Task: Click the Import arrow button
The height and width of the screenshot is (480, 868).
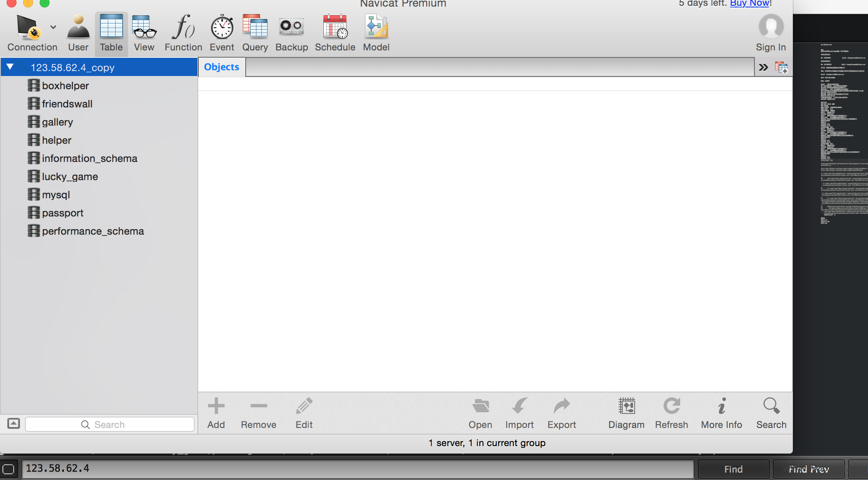Action: click(519, 413)
